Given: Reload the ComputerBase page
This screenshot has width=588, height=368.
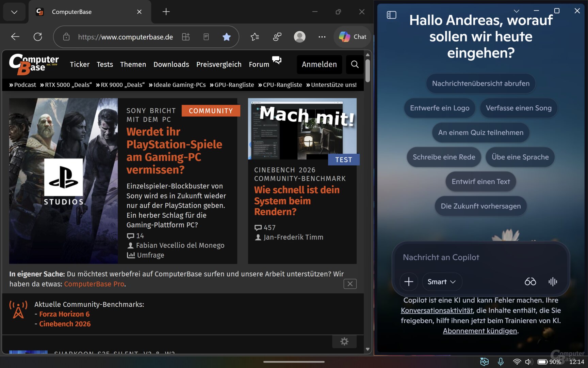Looking at the screenshot, I should coord(38,37).
